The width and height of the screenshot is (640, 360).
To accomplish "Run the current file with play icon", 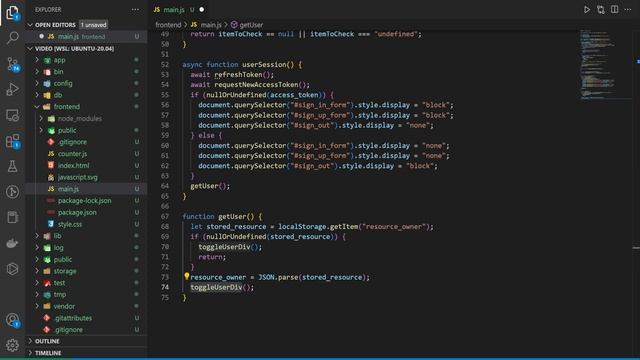I will click(587, 9).
